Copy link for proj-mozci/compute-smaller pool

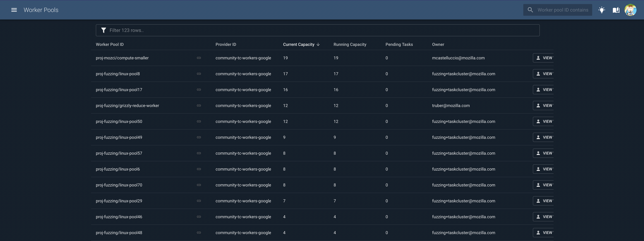click(x=199, y=58)
